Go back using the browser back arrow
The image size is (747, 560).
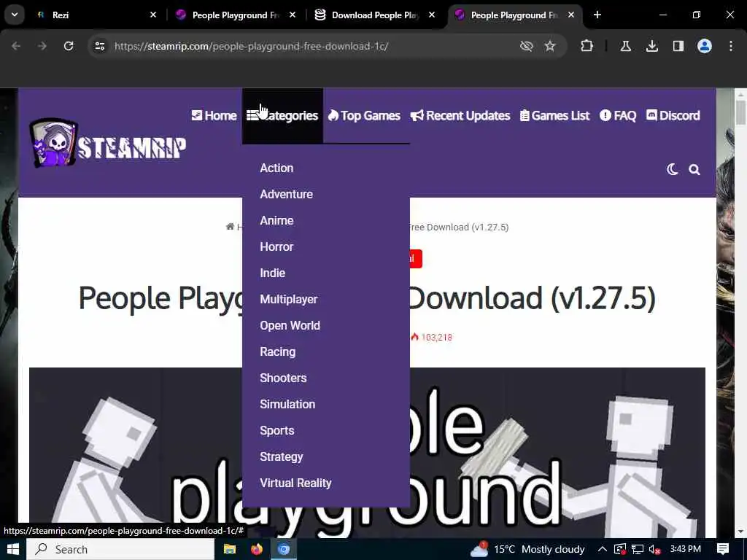[x=16, y=46]
